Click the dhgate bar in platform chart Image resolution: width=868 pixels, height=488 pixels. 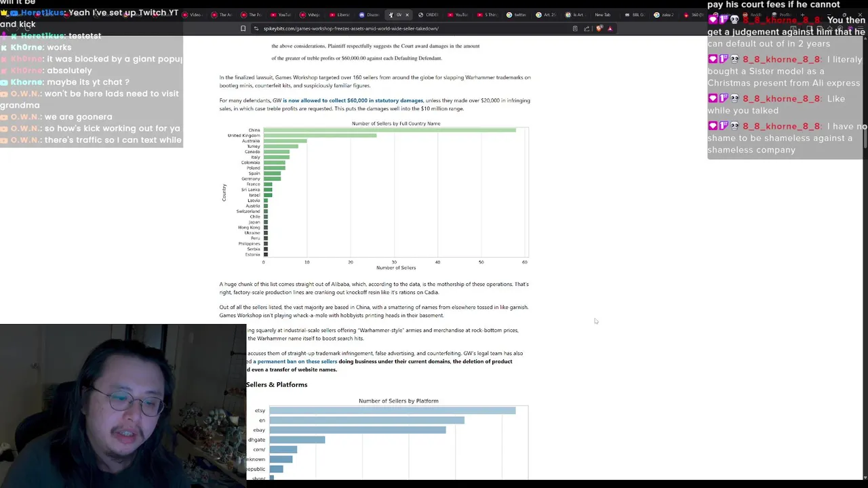point(297,439)
